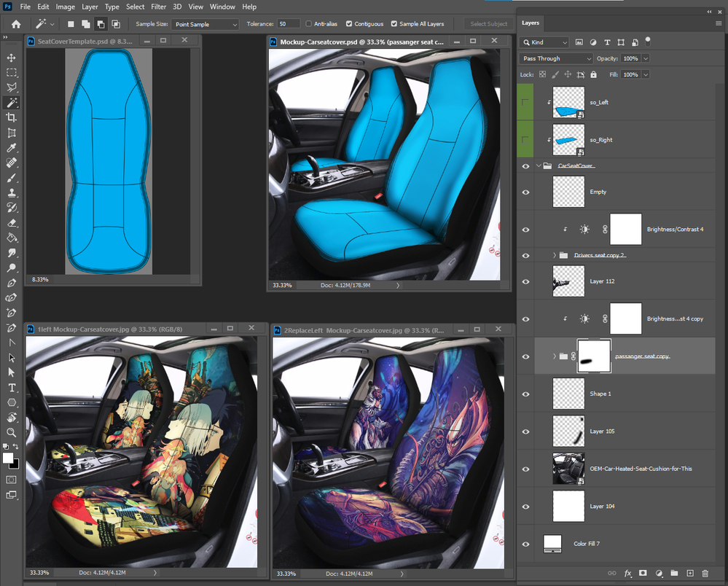The image size is (728, 586).
Task: Open the Kind filter dropdown
Action: click(x=544, y=42)
